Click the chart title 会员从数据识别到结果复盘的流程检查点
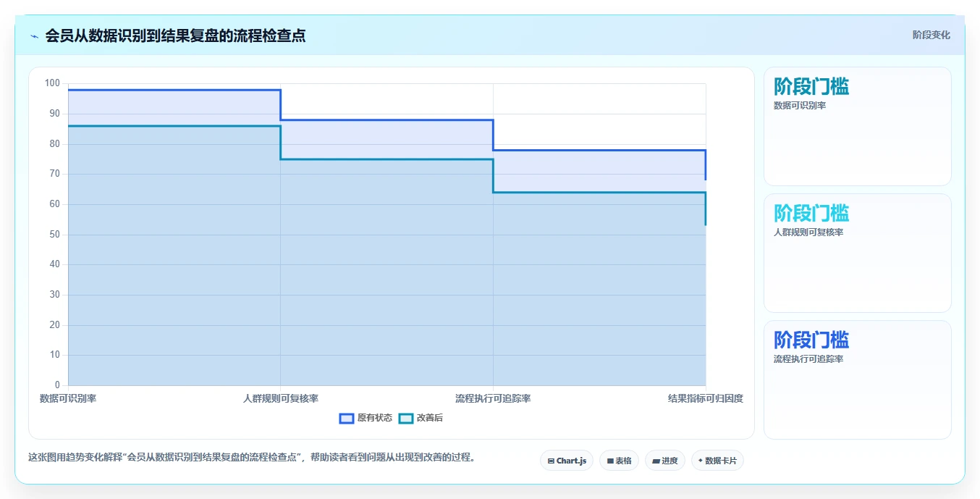Image resolution: width=980 pixels, height=499 pixels. click(x=175, y=35)
